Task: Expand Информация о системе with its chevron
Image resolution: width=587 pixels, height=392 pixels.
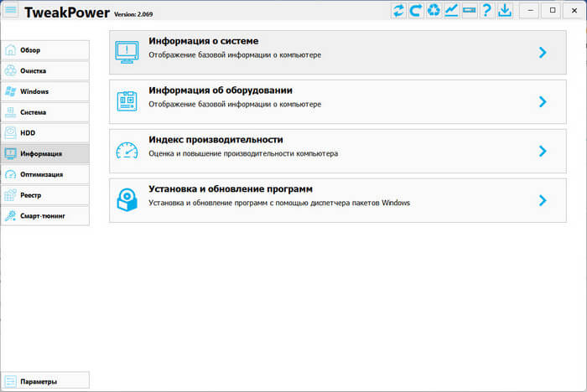Action: [x=543, y=52]
